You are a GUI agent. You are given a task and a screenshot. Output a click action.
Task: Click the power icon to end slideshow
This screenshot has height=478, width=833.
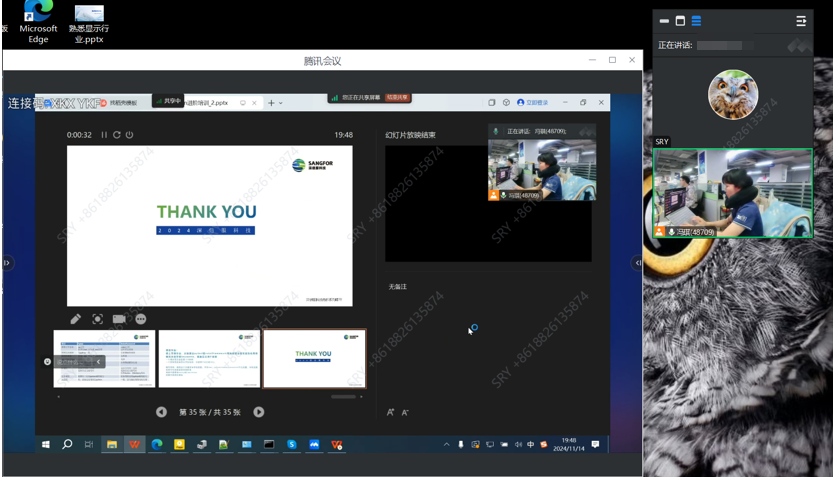pyautogui.click(x=129, y=135)
